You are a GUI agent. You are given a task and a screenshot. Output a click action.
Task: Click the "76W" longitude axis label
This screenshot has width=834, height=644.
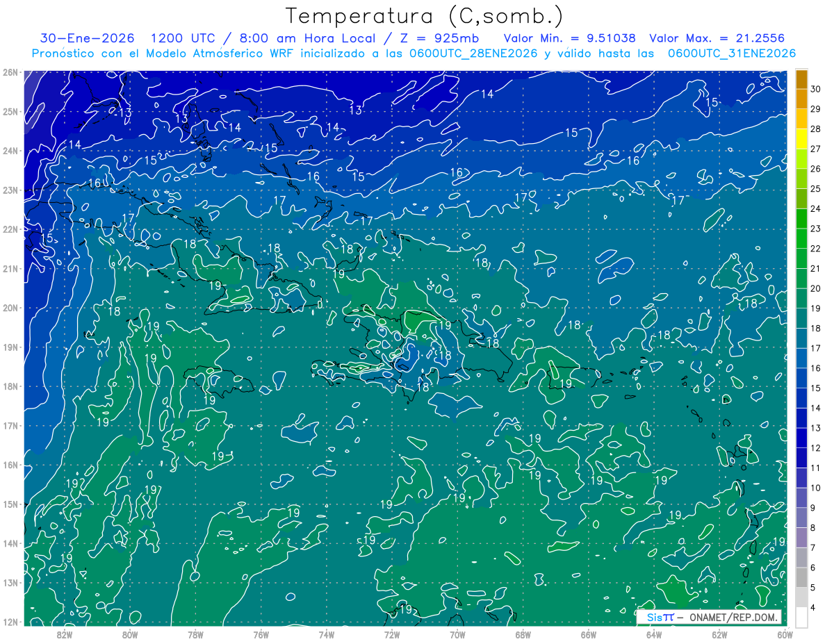[x=261, y=634]
